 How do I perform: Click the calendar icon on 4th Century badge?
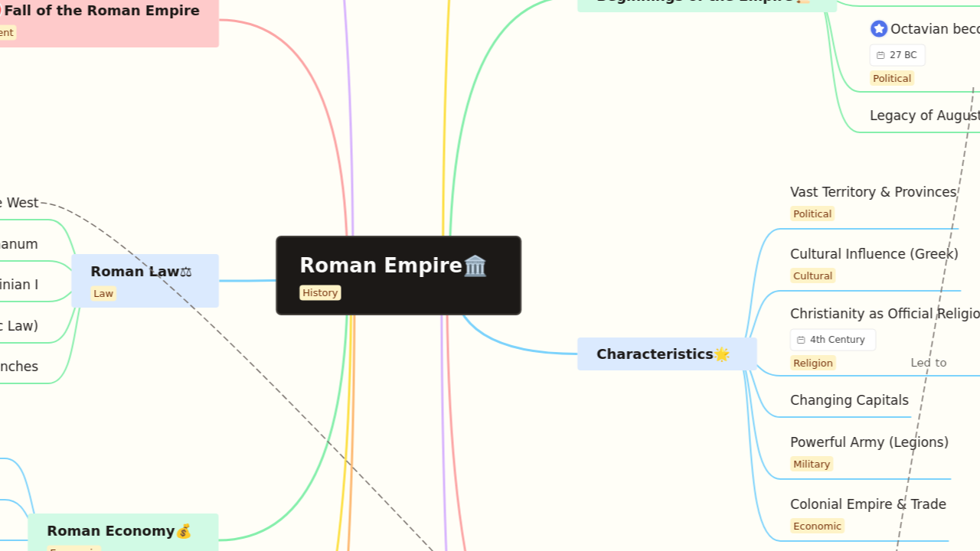801,339
